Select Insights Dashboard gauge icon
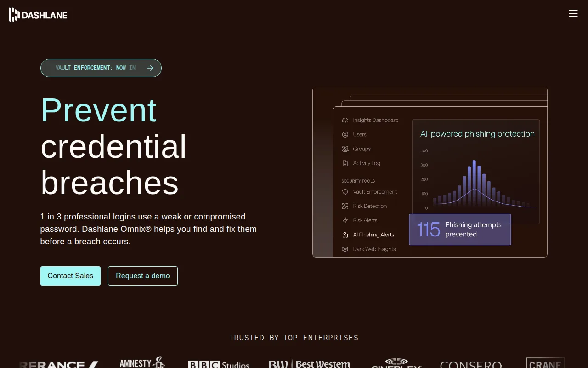The height and width of the screenshot is (368, 588). tap(345, 120)
